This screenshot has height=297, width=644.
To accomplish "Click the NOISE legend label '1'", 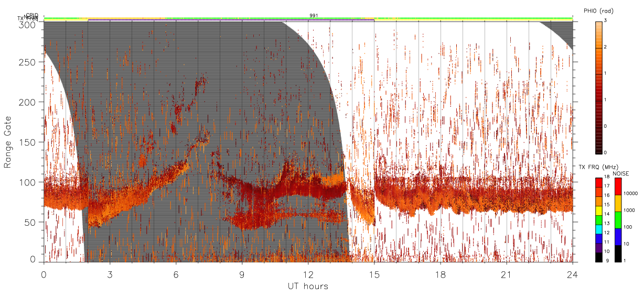I will click(x=625, y=260).
